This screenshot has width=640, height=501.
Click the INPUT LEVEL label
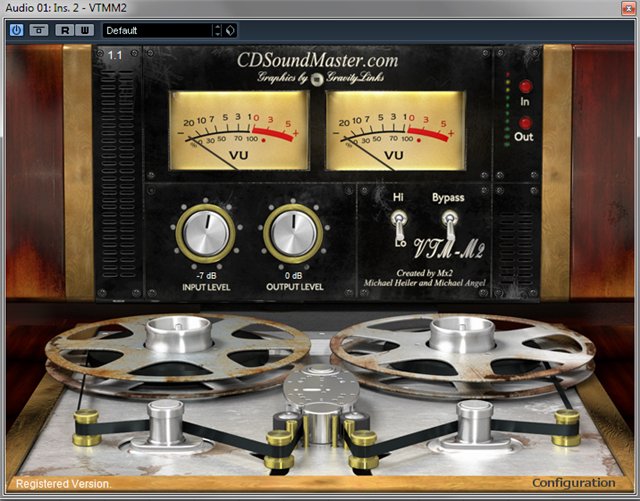tap(206, 287)
